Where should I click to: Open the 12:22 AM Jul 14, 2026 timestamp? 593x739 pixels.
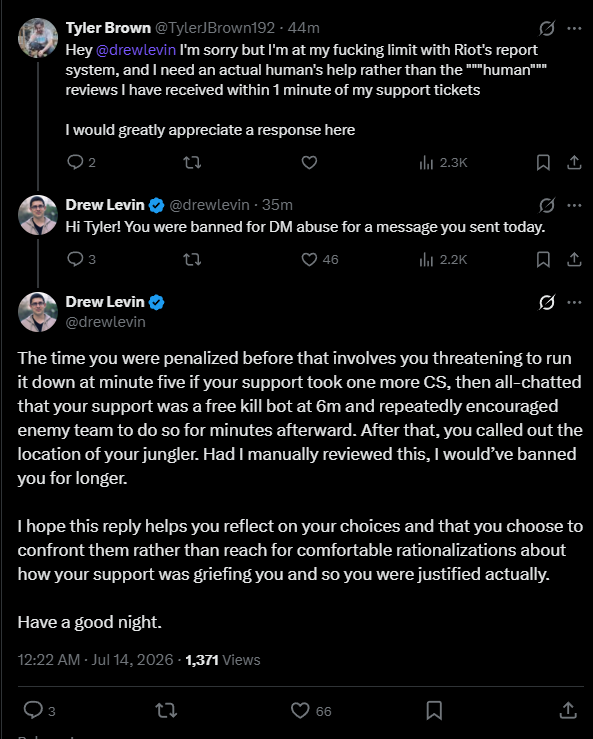pos(95,660)
